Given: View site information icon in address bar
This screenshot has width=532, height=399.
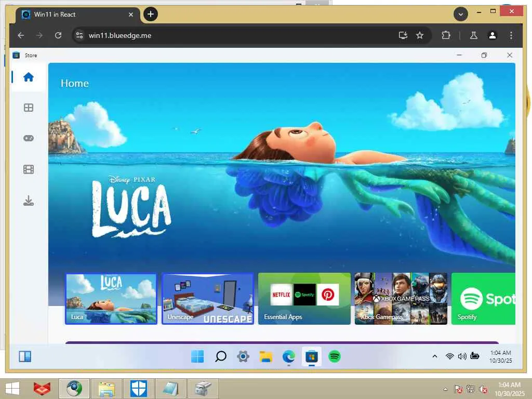Looking at the screenshot, I should coord(79,35).
